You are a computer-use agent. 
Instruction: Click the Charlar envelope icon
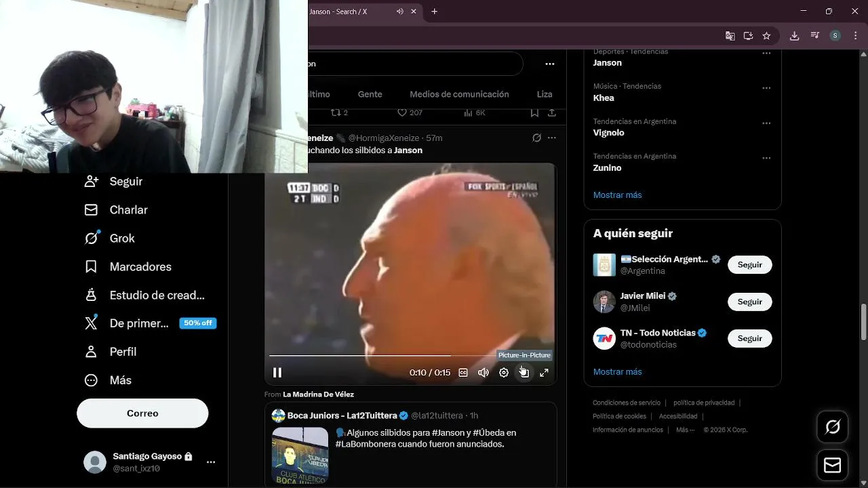[91, 210]
